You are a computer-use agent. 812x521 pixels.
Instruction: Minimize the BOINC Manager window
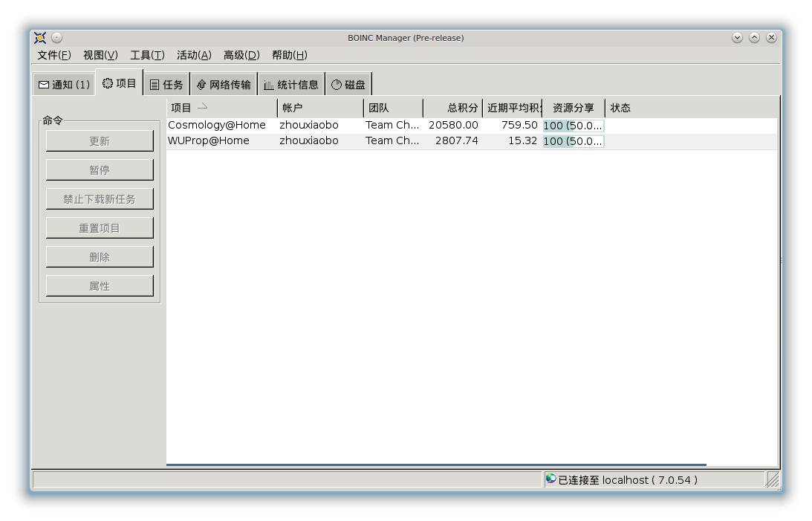(737, 37)
